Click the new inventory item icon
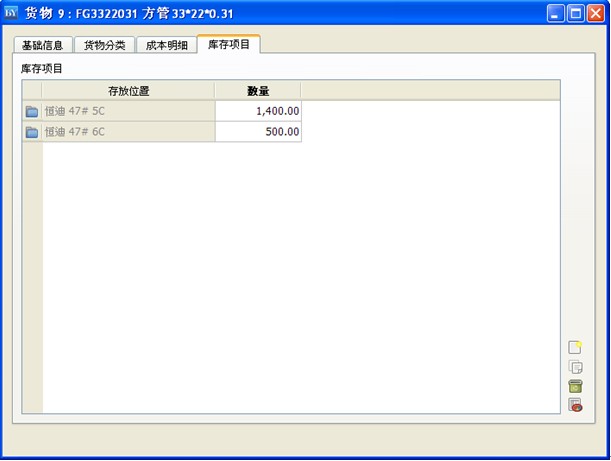This screenshot has width=611, height=461. click(575, 347)
